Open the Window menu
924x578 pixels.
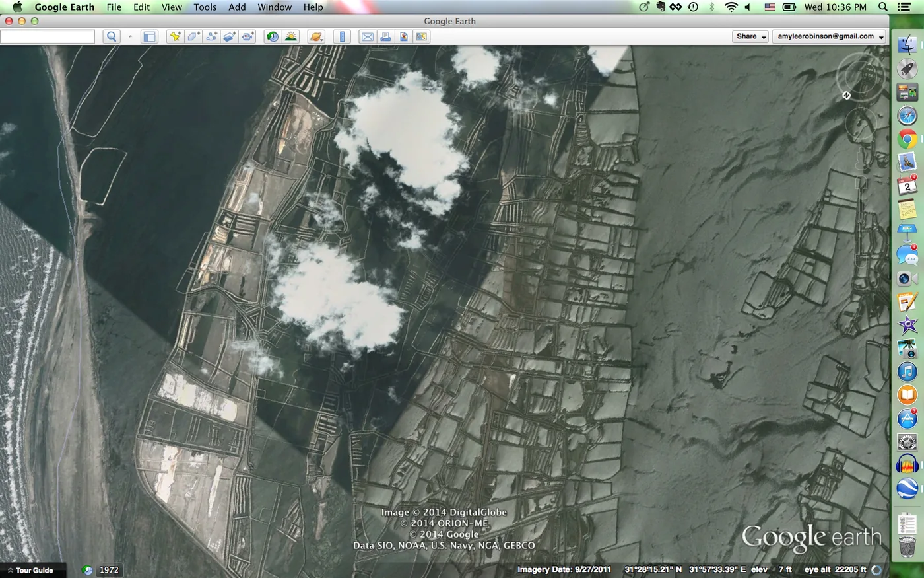click(275, 7)
